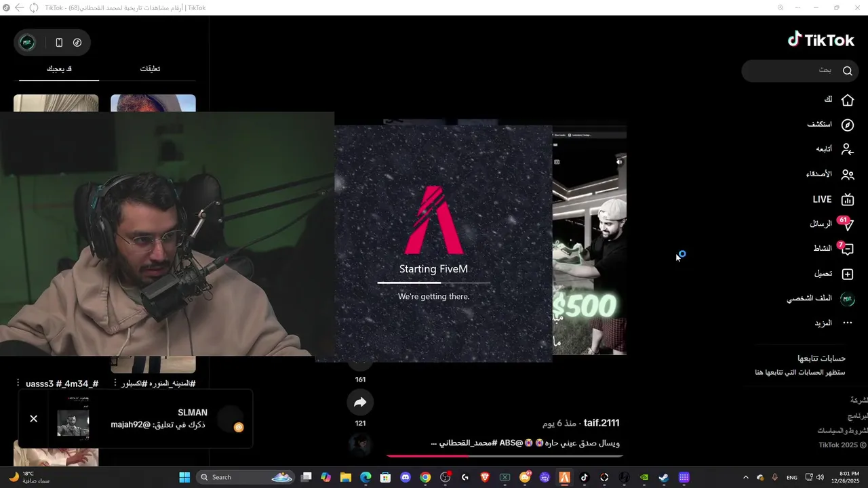Open the Profile avatar (الملف الشخصي)

pyautogui.click(x=847, y=299)
